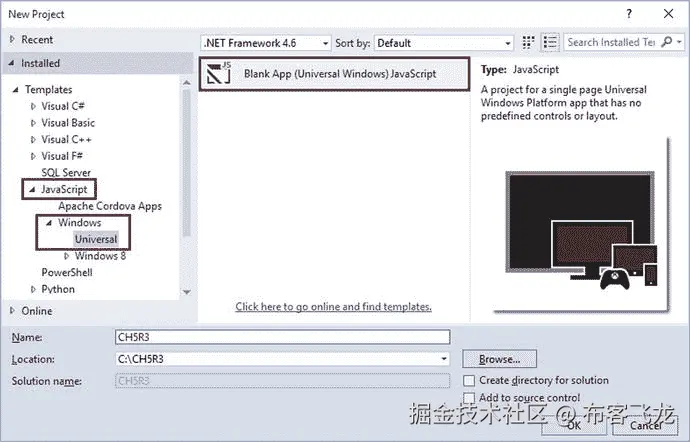Click the template tree scrollbar thumb
The width and height of the screenshot is (690, 442).
click(x=187, y=163)
